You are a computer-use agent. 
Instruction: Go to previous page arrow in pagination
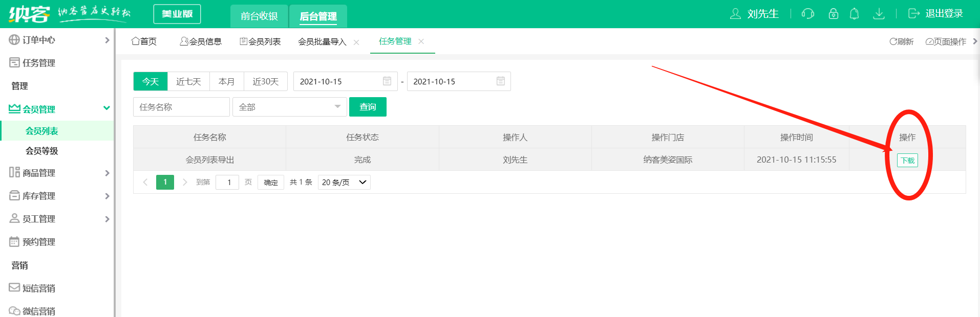(x=145, y=182)
